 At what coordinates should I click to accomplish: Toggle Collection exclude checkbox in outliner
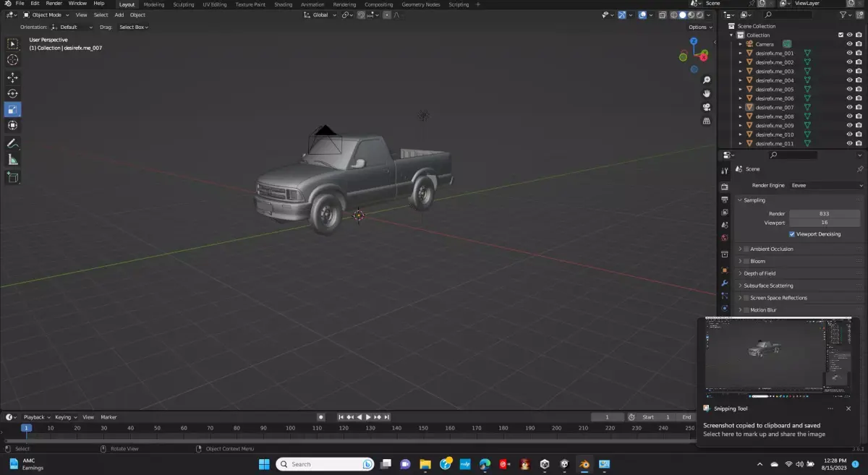tap(841, 35)
